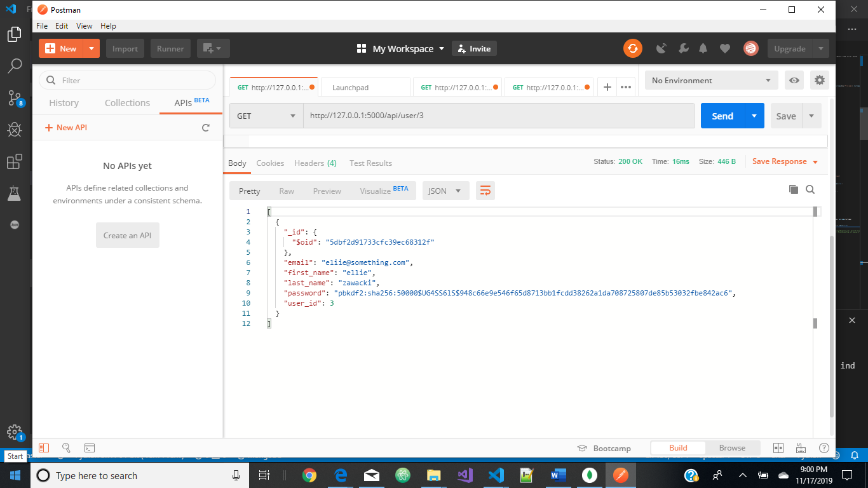Click New API link
Viewport: 868px width, 488px height.
(66, 128)
